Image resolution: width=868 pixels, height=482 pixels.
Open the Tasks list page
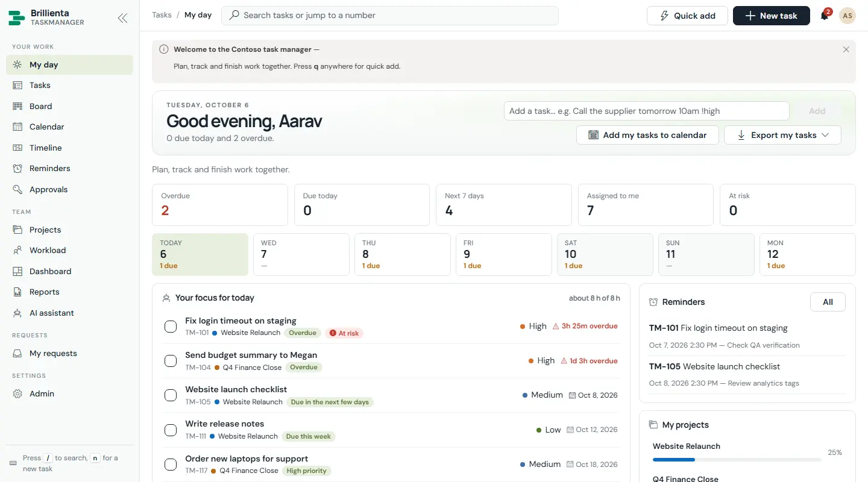pyautogui.click(x=69, y=86)
